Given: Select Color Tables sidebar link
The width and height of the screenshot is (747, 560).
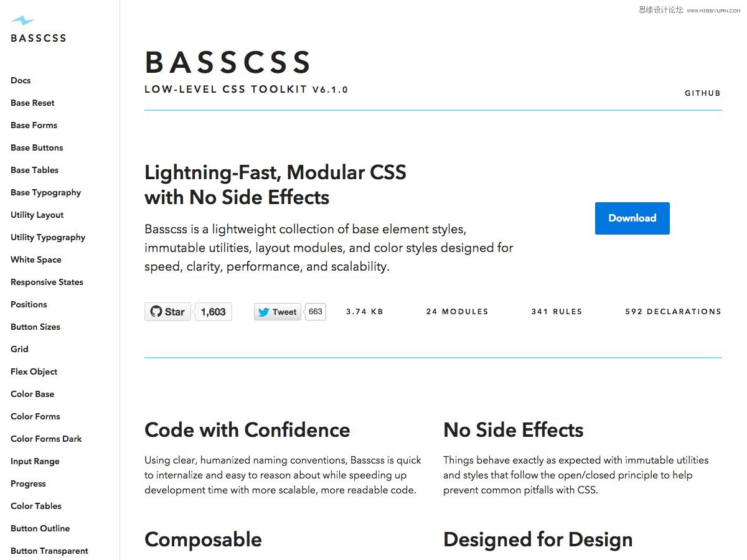Looking at the screenshot, I should pyautogui.click(x=35, y=506).
